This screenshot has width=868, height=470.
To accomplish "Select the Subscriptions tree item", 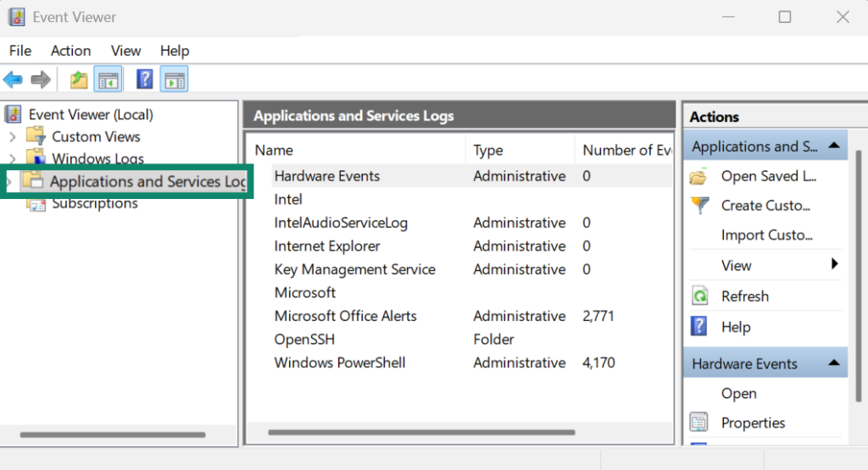I will click(x=94, y=203).
